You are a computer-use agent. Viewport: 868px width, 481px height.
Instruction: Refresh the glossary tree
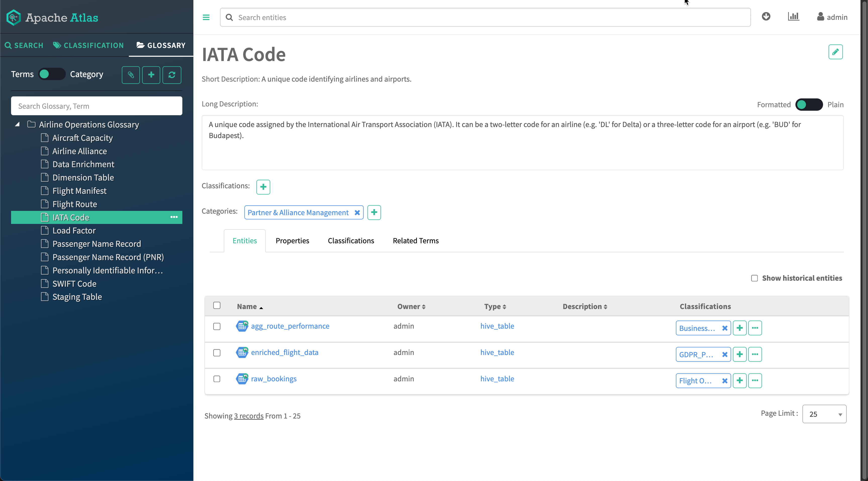[x=172, y=75]
